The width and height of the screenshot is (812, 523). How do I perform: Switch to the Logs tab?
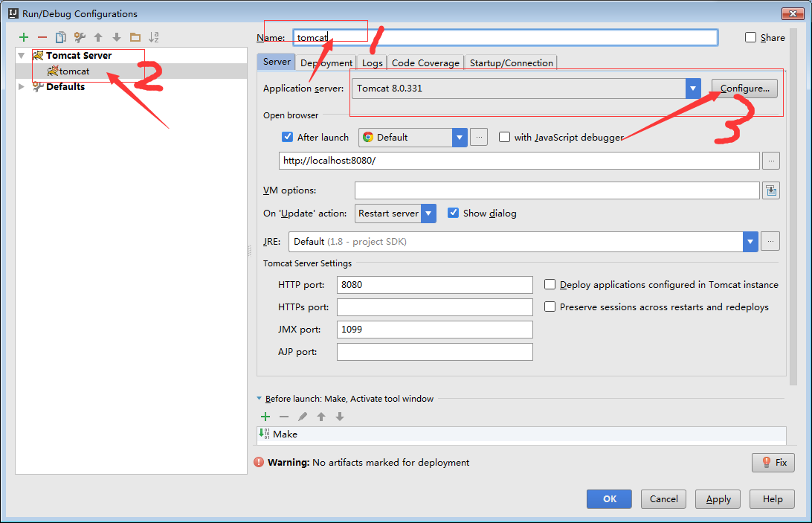[x=372, y=62]
